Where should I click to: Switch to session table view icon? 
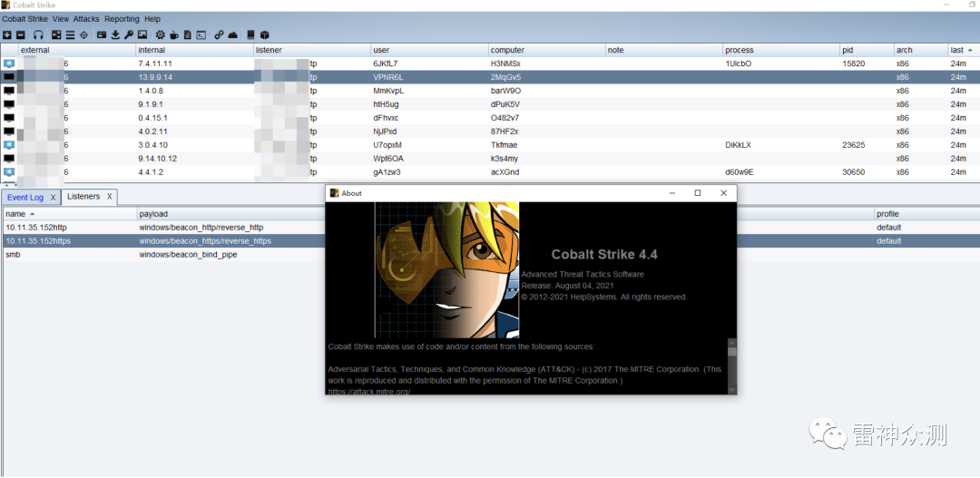click(x=70, y=35)
